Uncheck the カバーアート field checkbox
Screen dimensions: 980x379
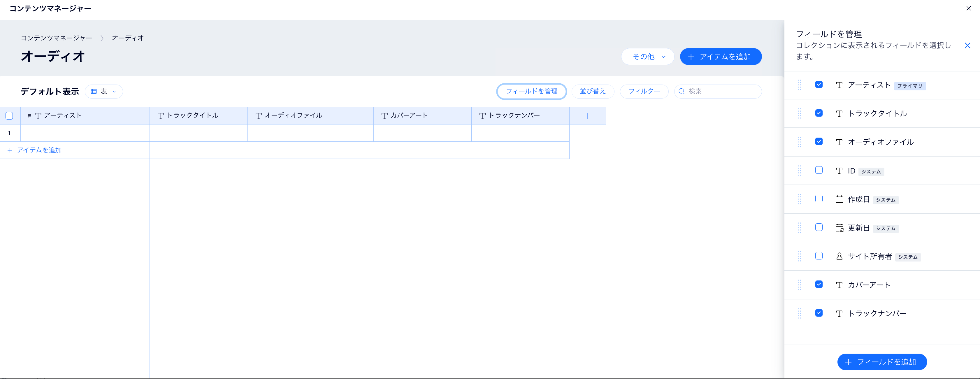(x=819, y=284)
